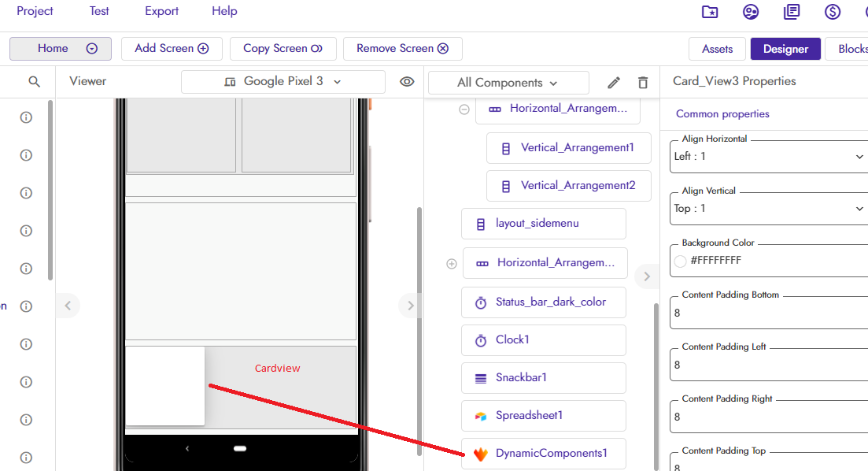868x471 pixels.
Task: Switch to the Designer tab
Action: pyautogui.click(x=785, y=49)
